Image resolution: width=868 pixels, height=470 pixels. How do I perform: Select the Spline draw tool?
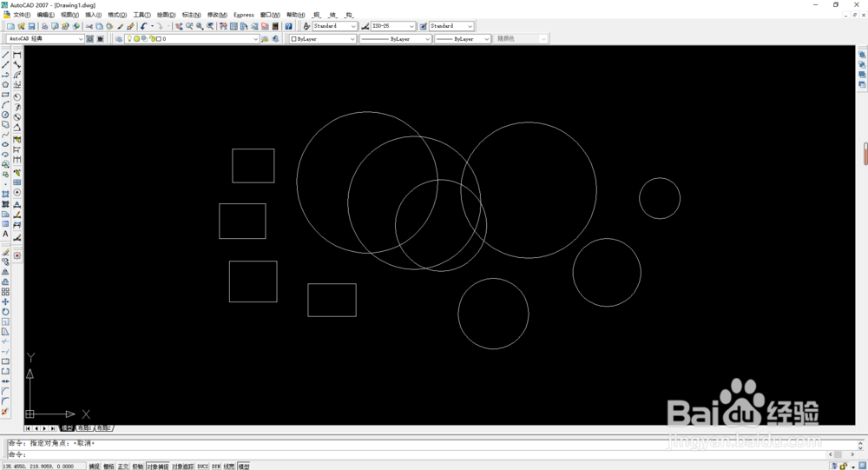pos(5,135)
